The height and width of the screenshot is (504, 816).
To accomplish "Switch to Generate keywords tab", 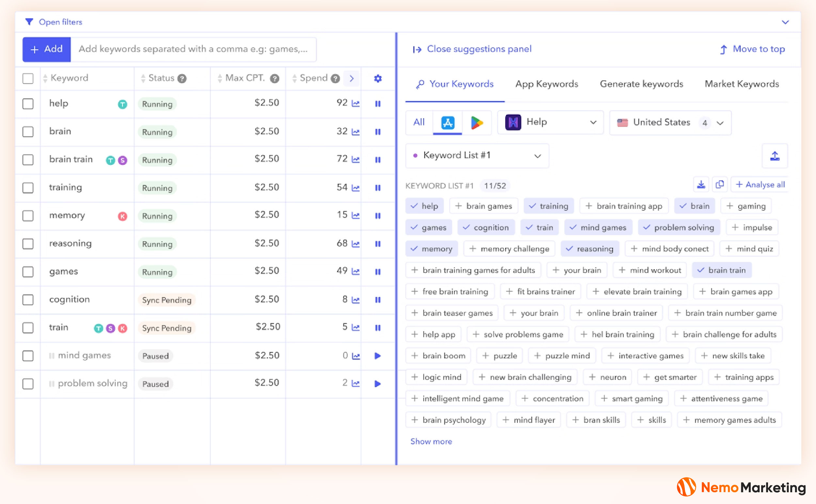I will pyautogui.click(x=641, y=84).
